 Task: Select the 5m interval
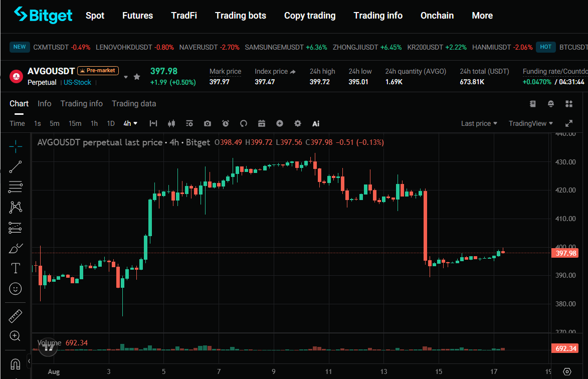click(54, 123)
